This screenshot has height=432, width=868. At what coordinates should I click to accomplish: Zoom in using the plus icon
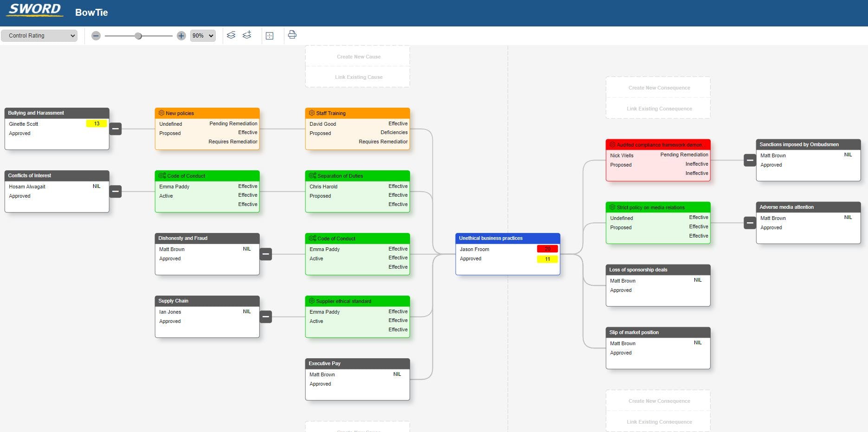[x=181, y=35]
